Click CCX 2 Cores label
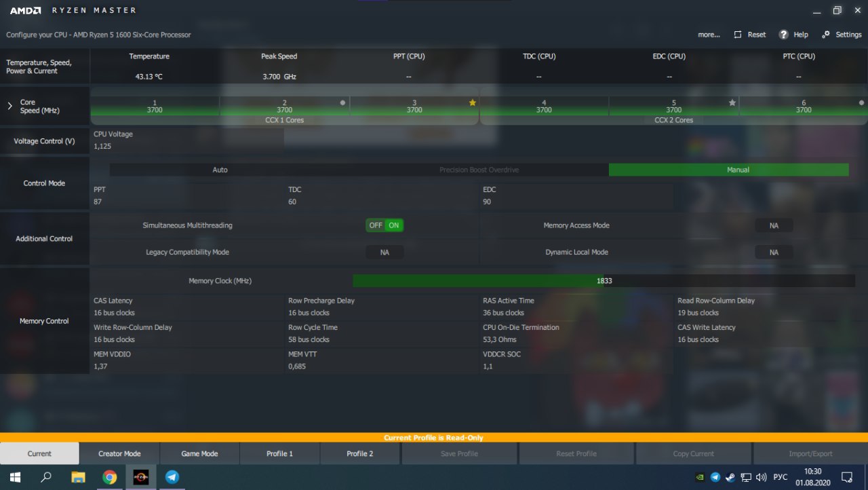The image size is (868, 490). 673,120
